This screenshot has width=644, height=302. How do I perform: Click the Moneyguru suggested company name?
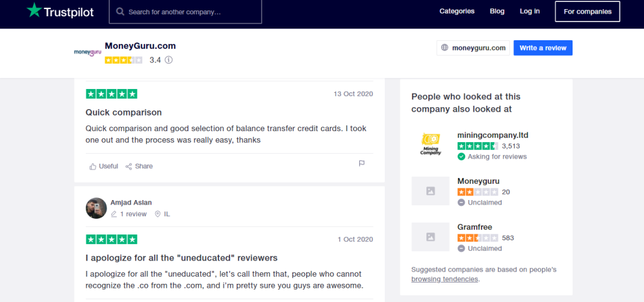coord(478,181)
